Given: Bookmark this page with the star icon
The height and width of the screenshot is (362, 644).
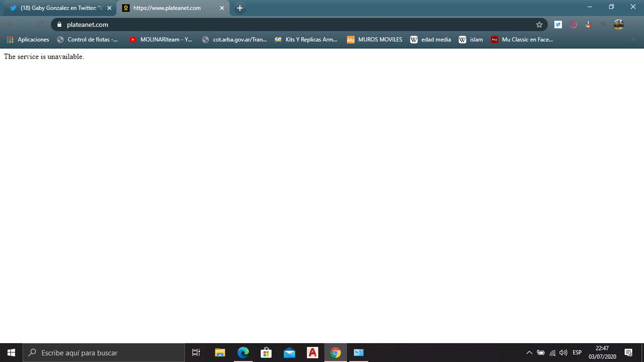Looking at the screenshot, I should (x=539, y=25).
